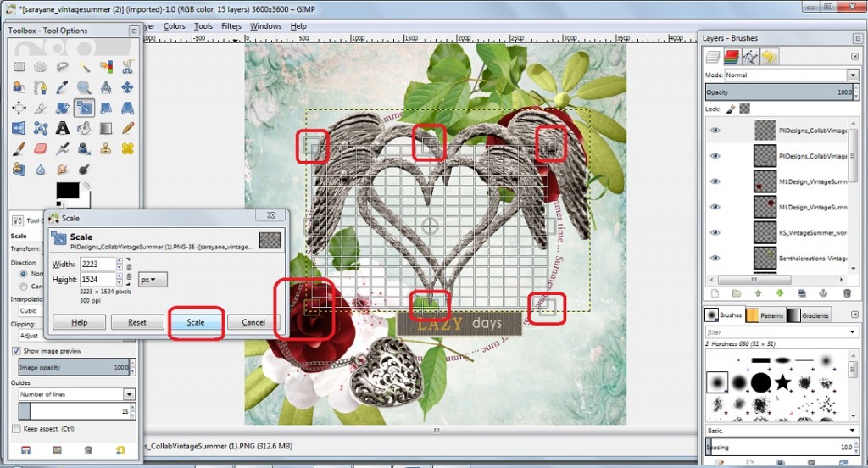The width and height of the screenshot is (868, 468).
Task: Select the Select by Color tool
Action: pyautogui.click(x=106, y=67)
